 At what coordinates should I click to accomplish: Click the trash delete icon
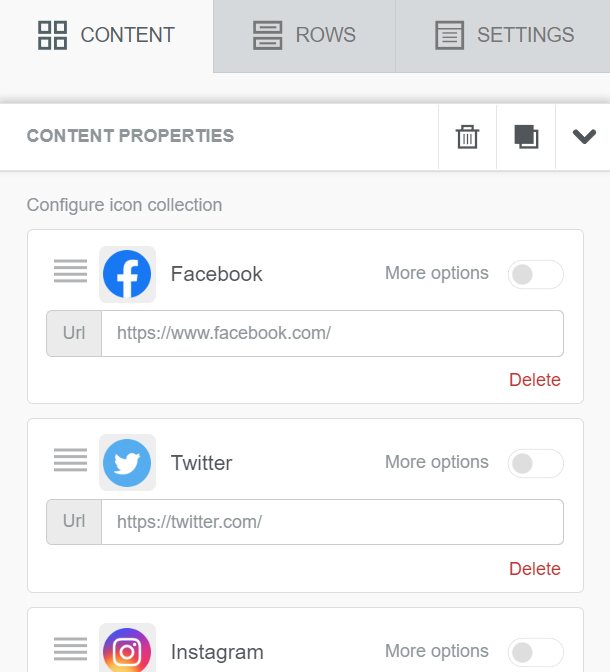click(467, 137)
